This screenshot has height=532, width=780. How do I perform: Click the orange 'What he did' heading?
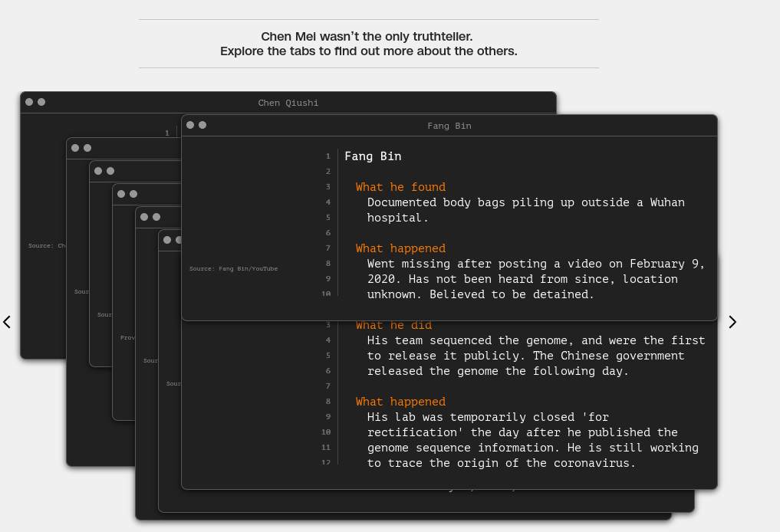click(x=393, y=326)
